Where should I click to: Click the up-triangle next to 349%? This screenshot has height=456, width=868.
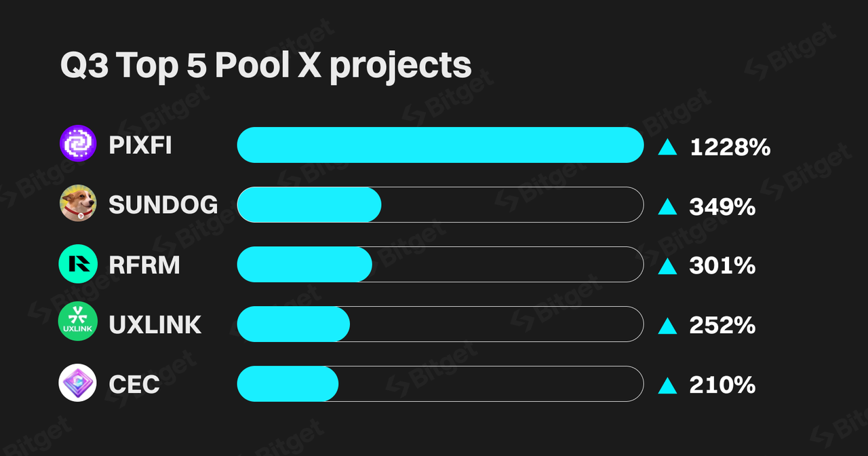pyautogui.click(x=667, y=207)
